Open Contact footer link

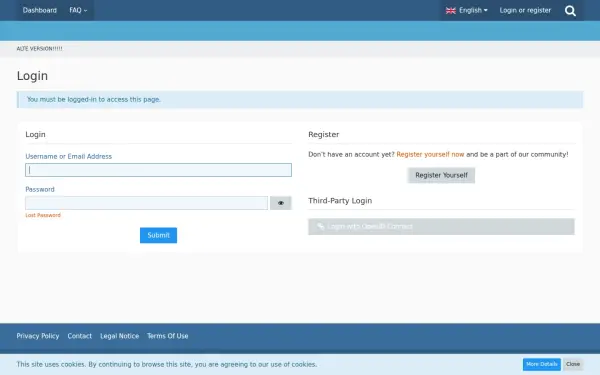click(x=80, y=336)
